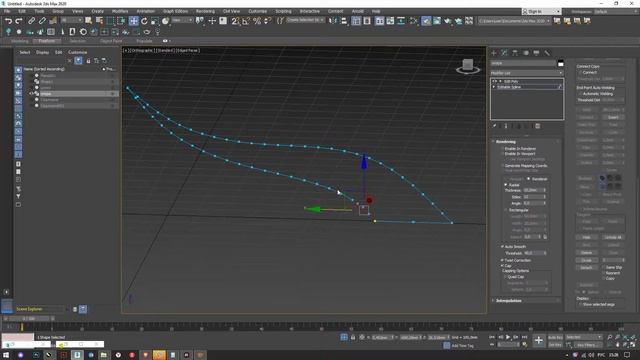Image resolution: width=640 pixels, height=360 pixels.
Task: Toggle the Percent Snap icon
Action: click(x=257, y=20)
